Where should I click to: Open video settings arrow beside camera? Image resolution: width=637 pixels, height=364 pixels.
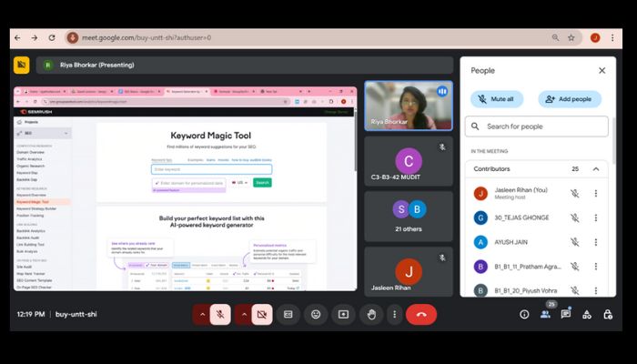(x=243, y=314)
